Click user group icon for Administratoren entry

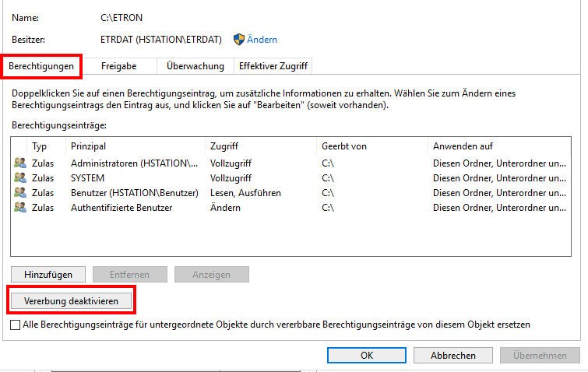click(20, 163)
